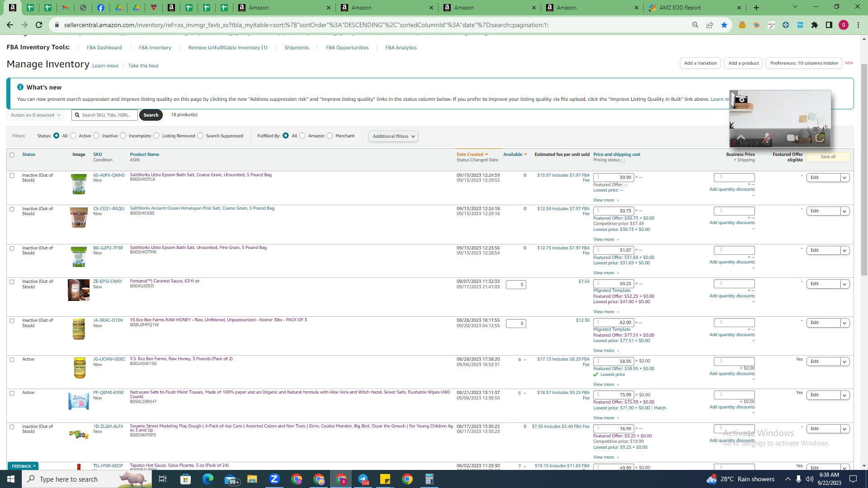
Task: Open the Action on 0 selected dropdown
Action: click(x=35, y=115)
